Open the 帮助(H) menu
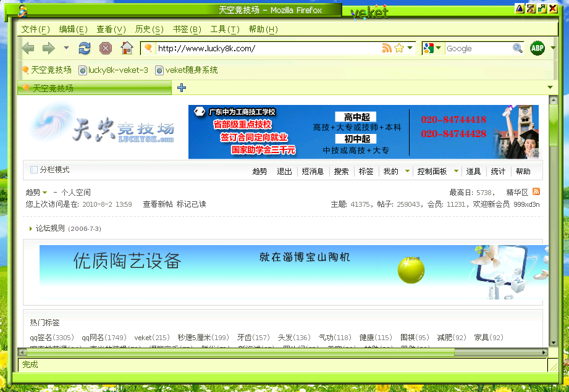This screenshot has height=392, width=569. pyautogui.click(x=263, y=30)
